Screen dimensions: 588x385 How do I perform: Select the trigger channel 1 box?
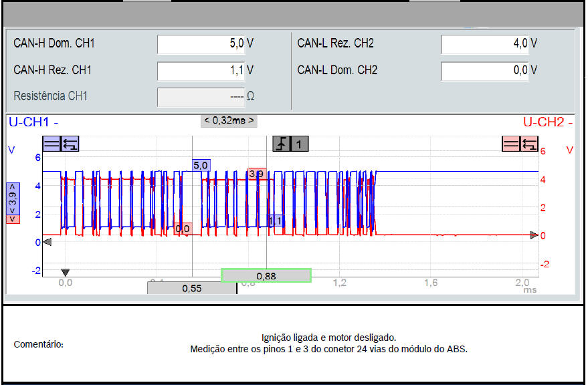300,143
